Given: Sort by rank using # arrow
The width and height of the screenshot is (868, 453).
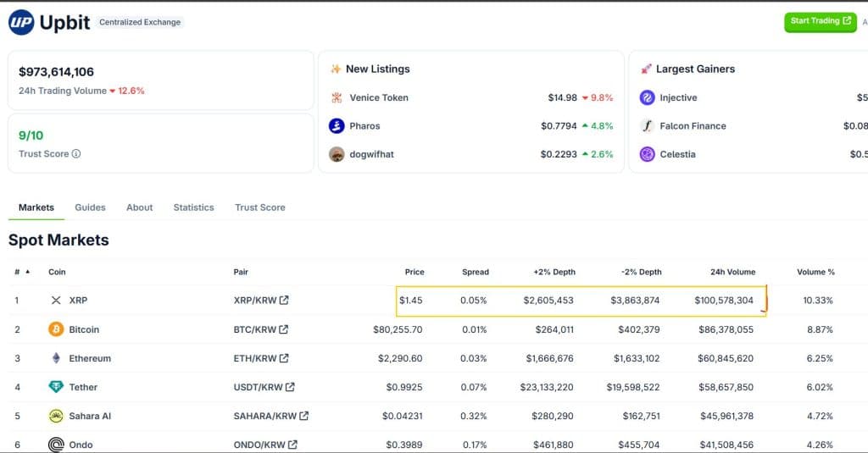Looking at the screenshot, I should (28, 272).
